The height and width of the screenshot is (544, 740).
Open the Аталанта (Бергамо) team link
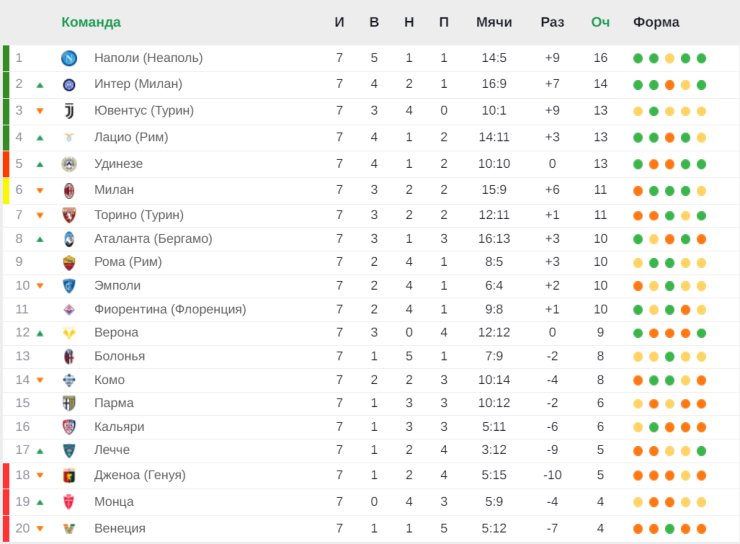coord(153,239)
